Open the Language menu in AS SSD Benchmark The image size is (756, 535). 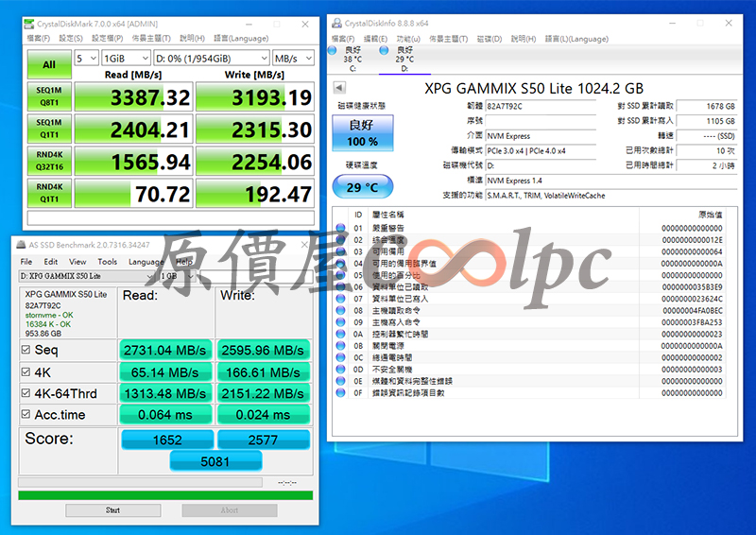(146, 262)
